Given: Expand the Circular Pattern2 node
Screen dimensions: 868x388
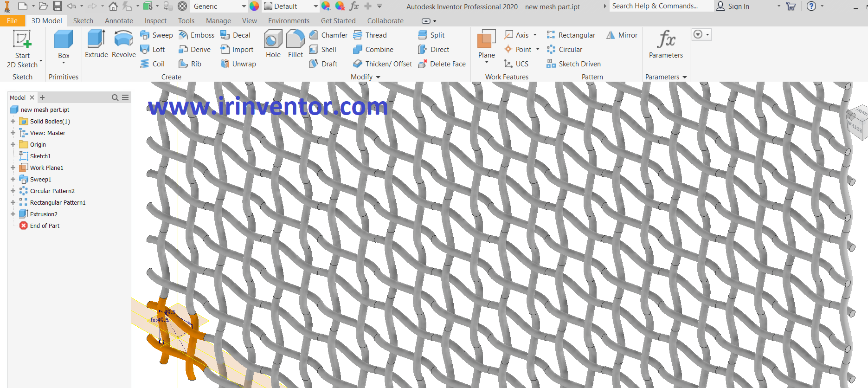Looking at the screenshot, I should [x=13, y=191].
